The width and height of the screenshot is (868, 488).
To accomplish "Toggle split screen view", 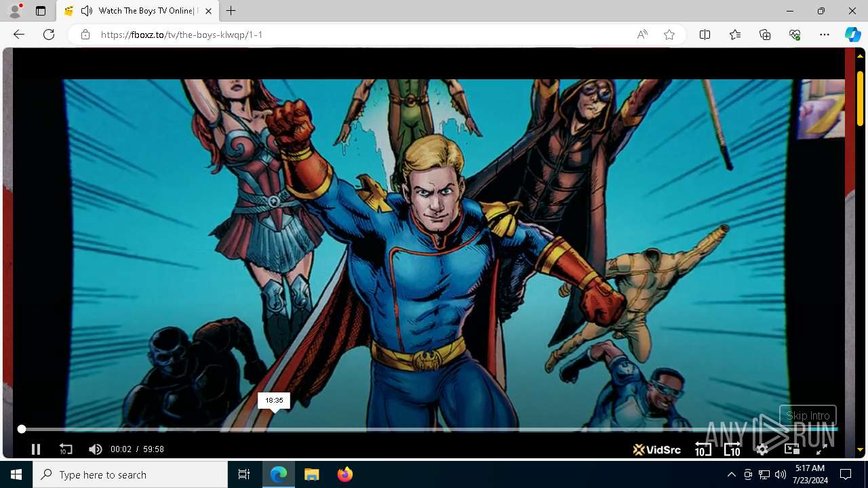I will pos(705,35).
